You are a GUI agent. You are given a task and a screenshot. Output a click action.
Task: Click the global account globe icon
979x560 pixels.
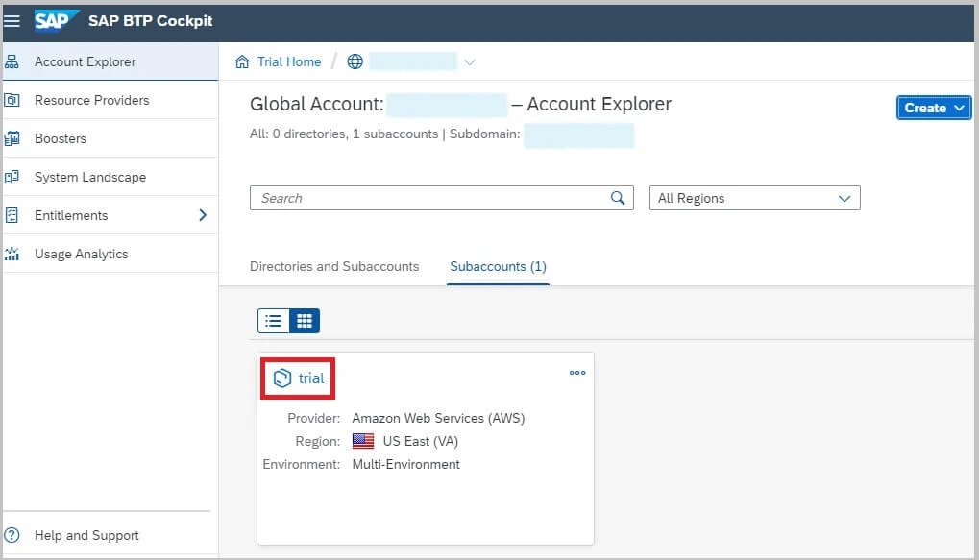coord(355,61)
